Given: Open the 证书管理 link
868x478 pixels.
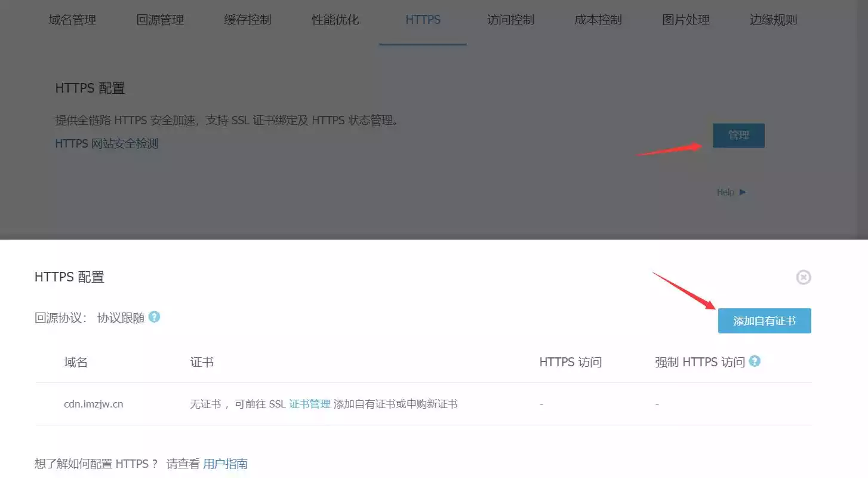Looking at the screenshot, I should point(310,404).
